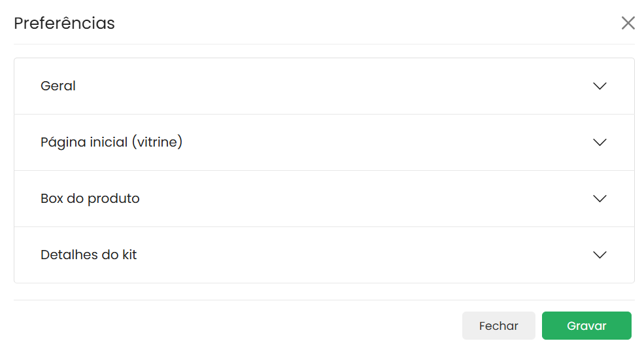Expand the Box do produto section
644x358 pixels.
324,199
